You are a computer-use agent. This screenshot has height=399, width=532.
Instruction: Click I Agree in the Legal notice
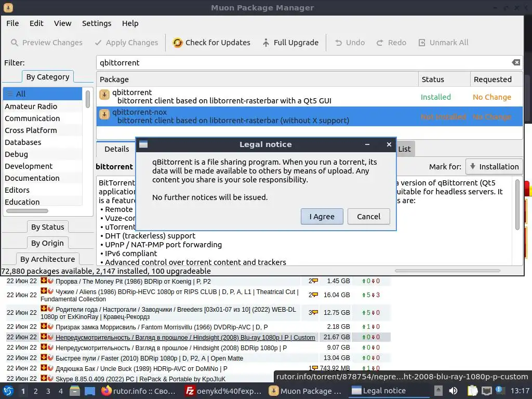point(322,217)
